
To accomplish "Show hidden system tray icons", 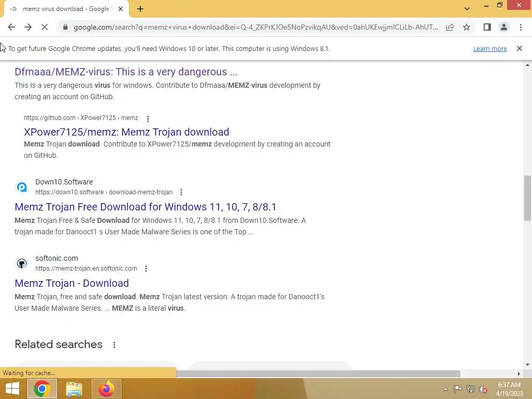I will coord(445,389).
